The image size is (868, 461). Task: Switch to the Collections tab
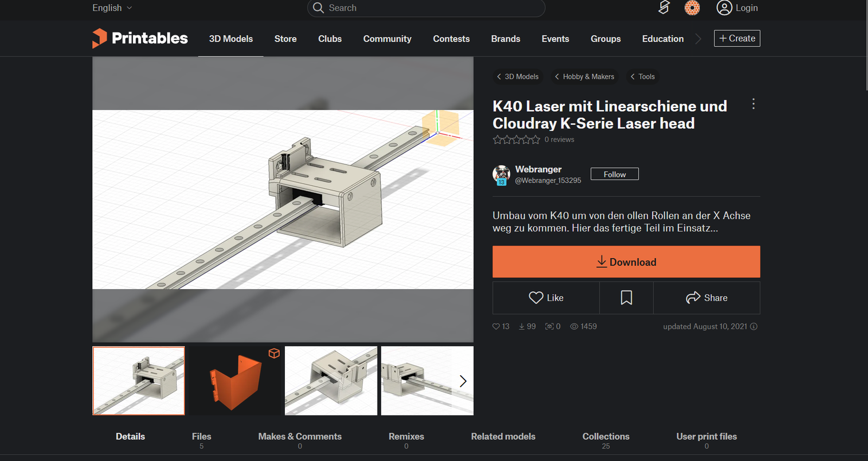pos(606,440)
